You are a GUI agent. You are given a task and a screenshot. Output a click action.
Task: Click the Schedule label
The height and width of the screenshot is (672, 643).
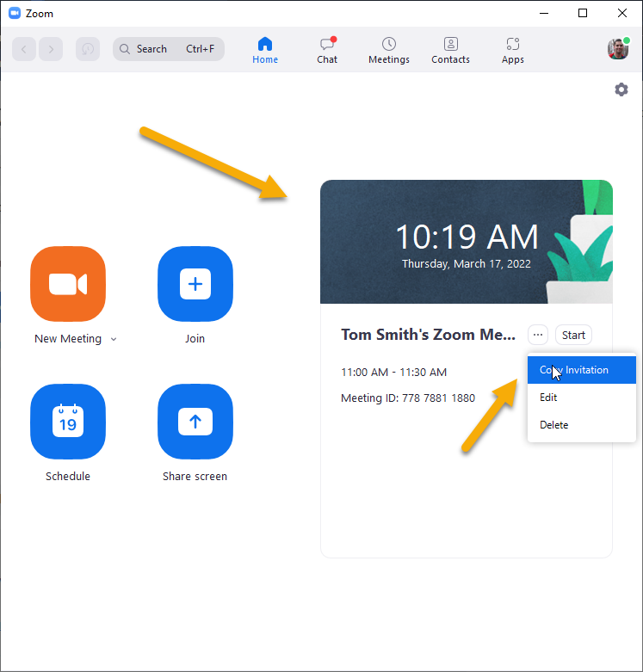[68, 476]
